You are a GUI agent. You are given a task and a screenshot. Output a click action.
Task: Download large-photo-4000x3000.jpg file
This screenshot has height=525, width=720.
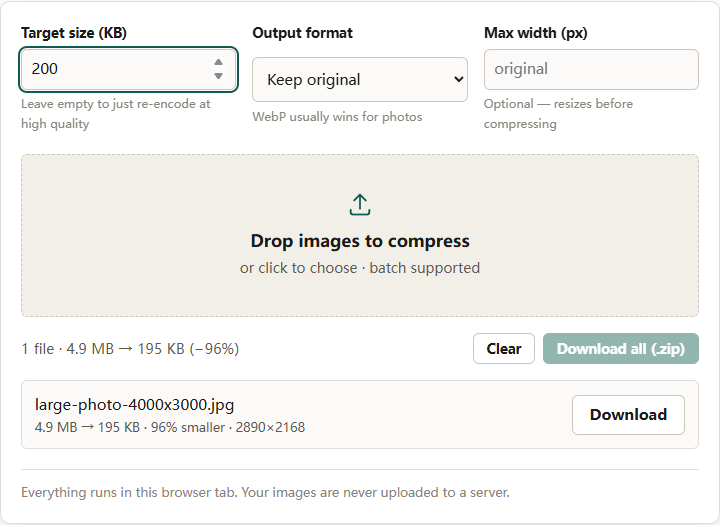pyautogui.click(x=628, y=415)
